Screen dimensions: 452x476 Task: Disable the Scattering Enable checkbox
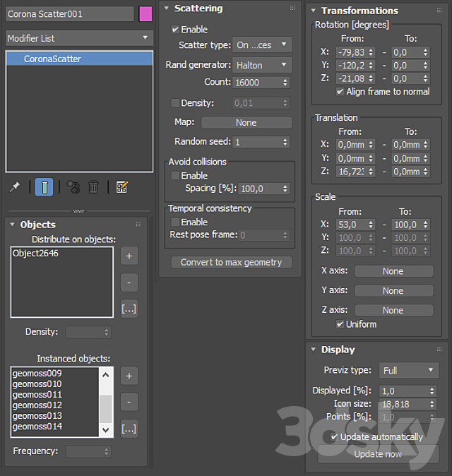pyautogui.click(x=175, y=30)
